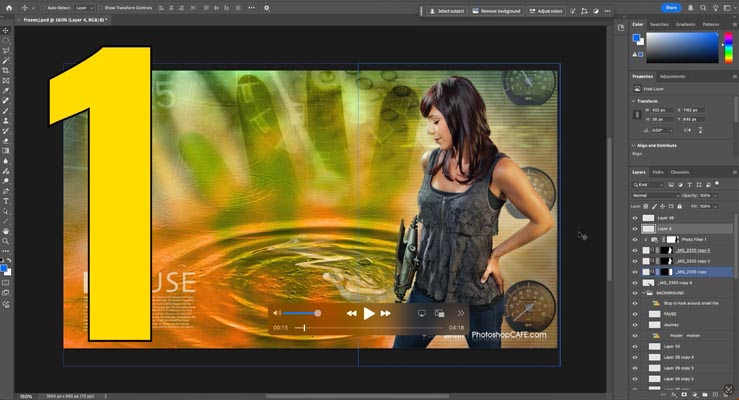Select the Zoom tool in the toolbar
739x400 pixels.
[6, 240]
